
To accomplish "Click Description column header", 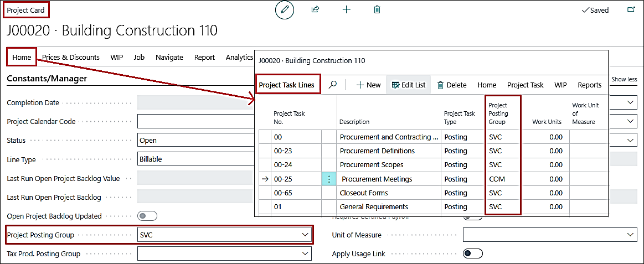I will click(354, 122).
